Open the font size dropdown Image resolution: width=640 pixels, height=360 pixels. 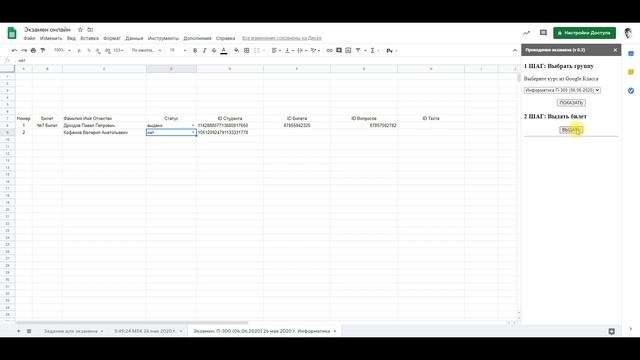click(178, 50)
